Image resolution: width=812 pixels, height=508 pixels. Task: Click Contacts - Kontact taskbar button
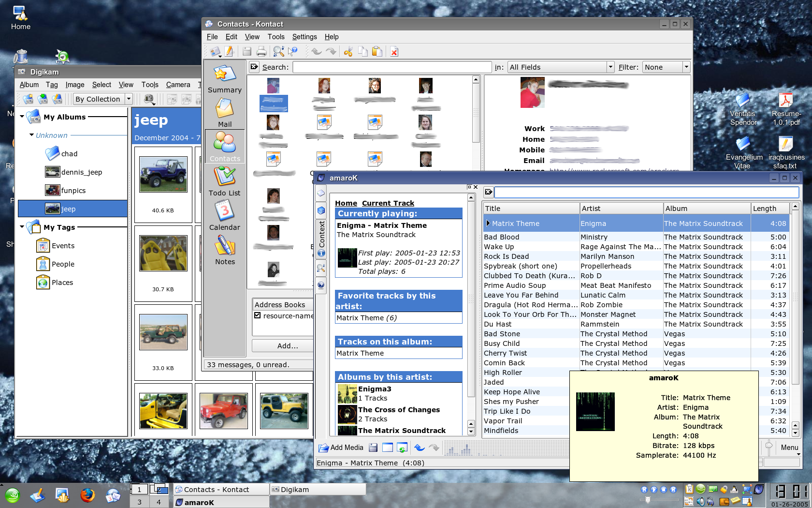(x=221, y=490)
